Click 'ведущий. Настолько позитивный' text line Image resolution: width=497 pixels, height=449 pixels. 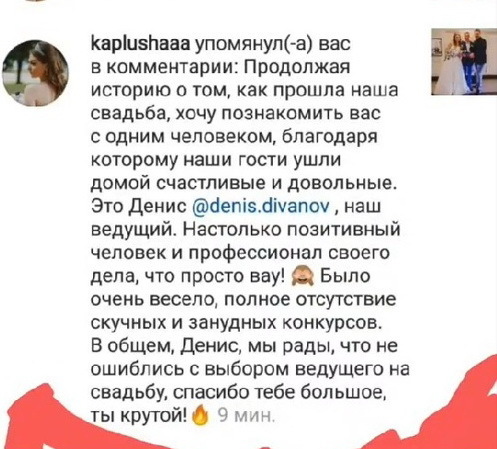246,230
